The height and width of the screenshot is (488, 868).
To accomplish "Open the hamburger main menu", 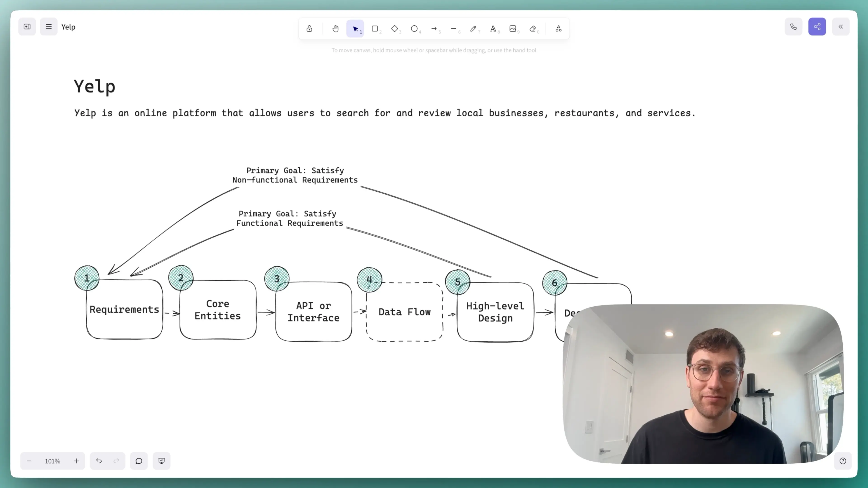I will [49, 27].
